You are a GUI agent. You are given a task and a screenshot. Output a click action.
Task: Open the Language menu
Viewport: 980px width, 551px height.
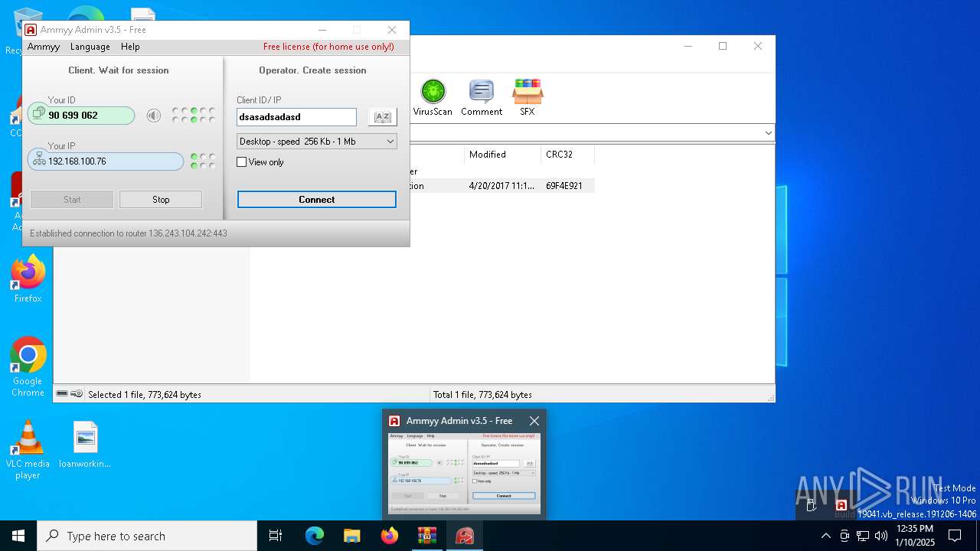pos(90,47)
